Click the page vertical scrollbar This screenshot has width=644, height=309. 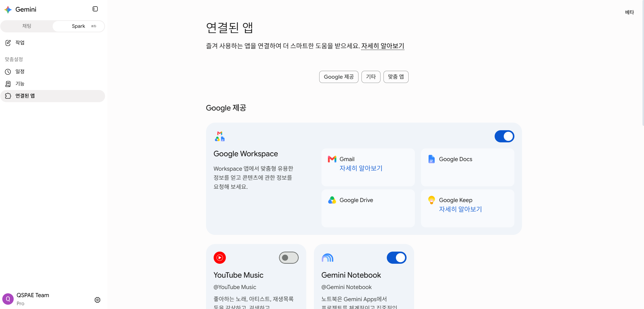tap(643, 63)
